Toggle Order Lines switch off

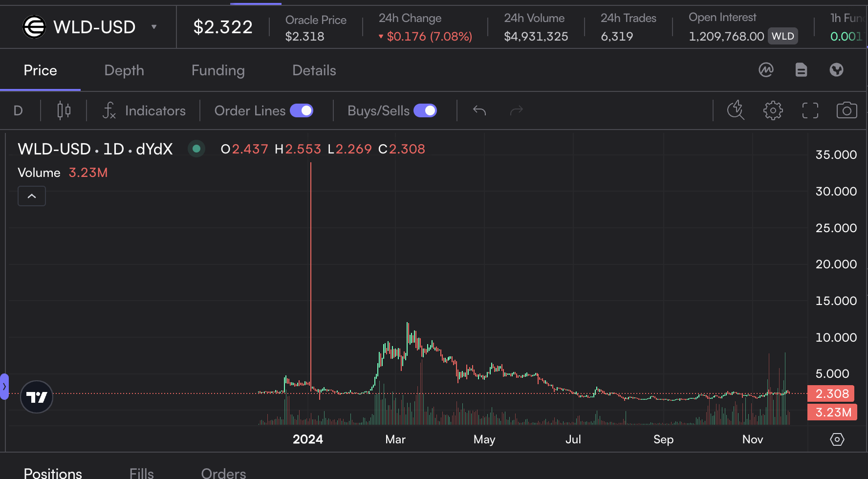coord(302,111)
